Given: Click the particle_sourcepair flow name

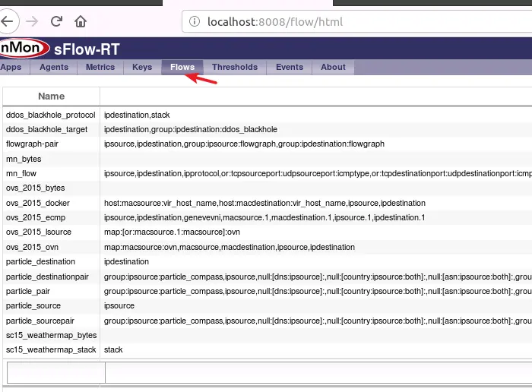Looking at the screenshot, I should [40, 321].
